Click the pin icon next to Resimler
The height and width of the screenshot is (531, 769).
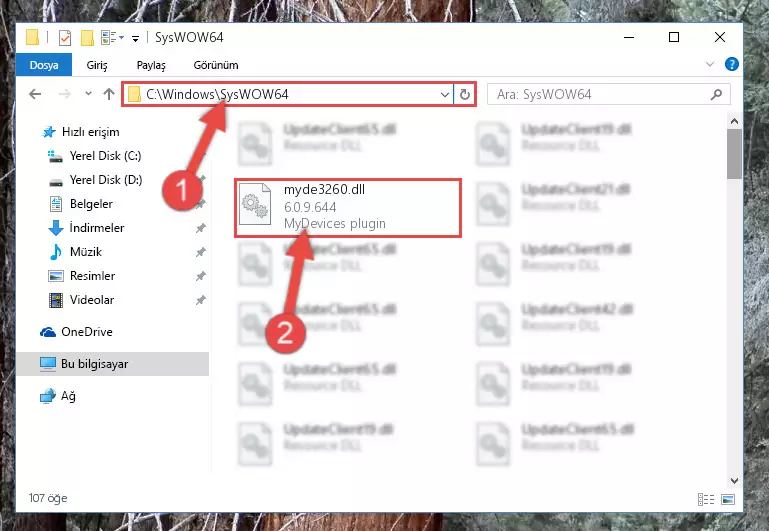pyautogui.click(x=201, y=276)
